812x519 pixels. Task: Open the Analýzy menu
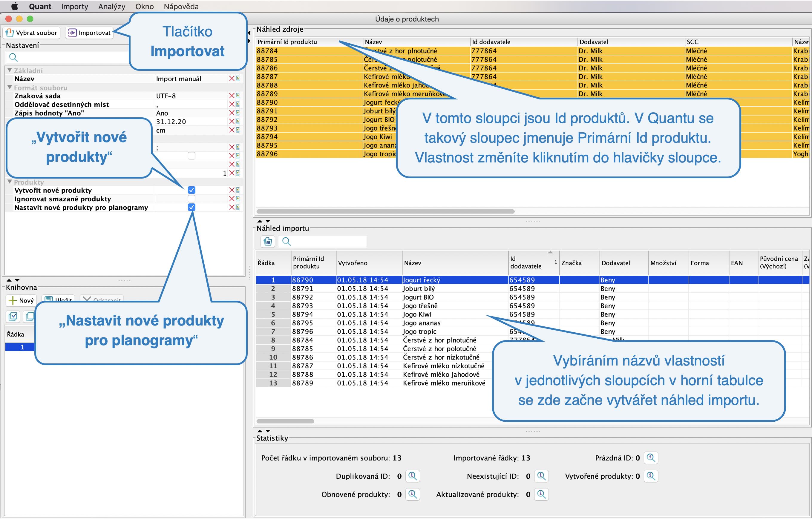click(112, 6)
